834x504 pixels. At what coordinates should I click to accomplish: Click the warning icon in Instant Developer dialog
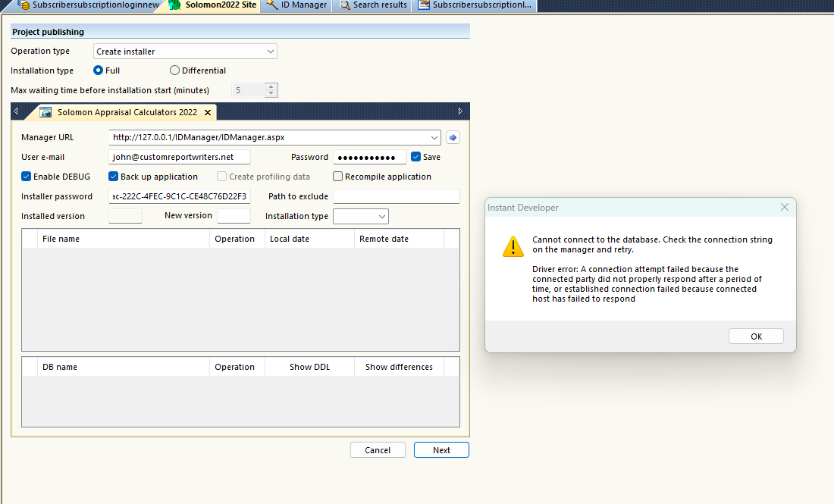click(513, 246)
